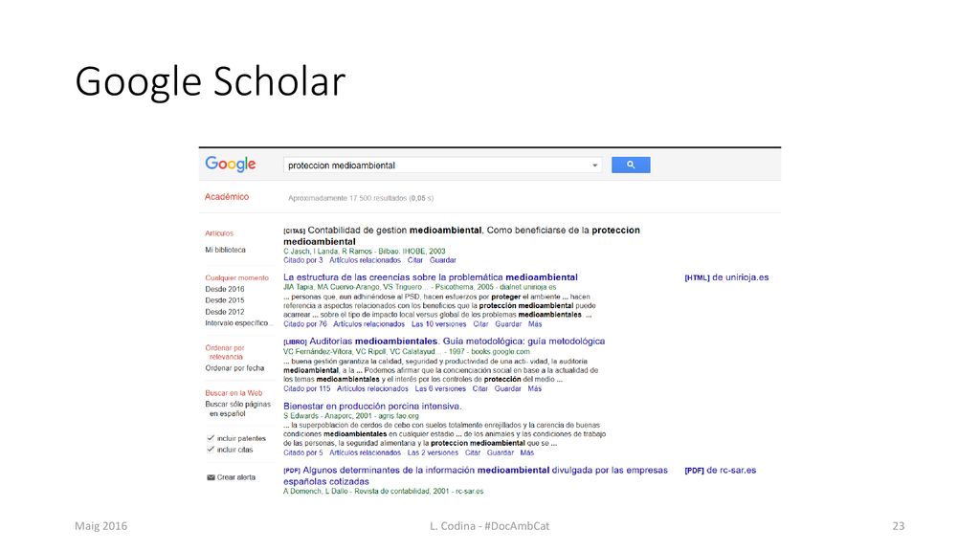
Task: Toggle the incluir patentes checkbox
Action: [211, 438]
